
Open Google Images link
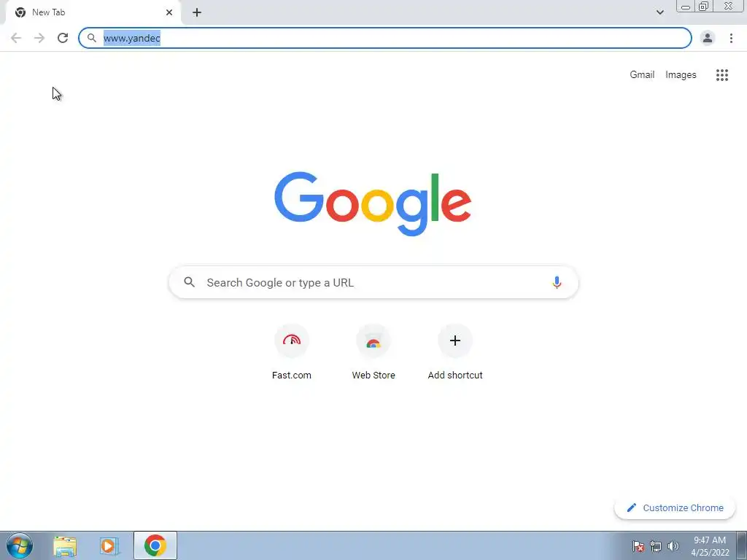(681, 75)
